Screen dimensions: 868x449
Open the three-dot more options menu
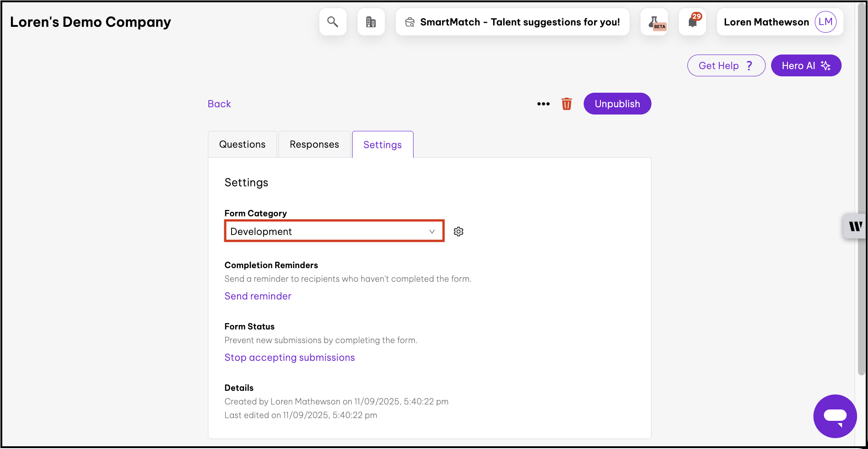pos(543,104)
